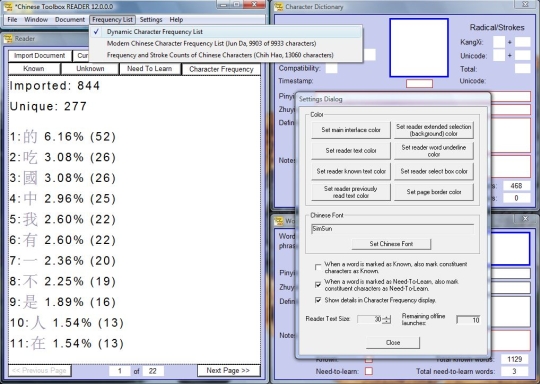
Task: Select Dynamic Character Frequency List
Action: tap(226, 32)
